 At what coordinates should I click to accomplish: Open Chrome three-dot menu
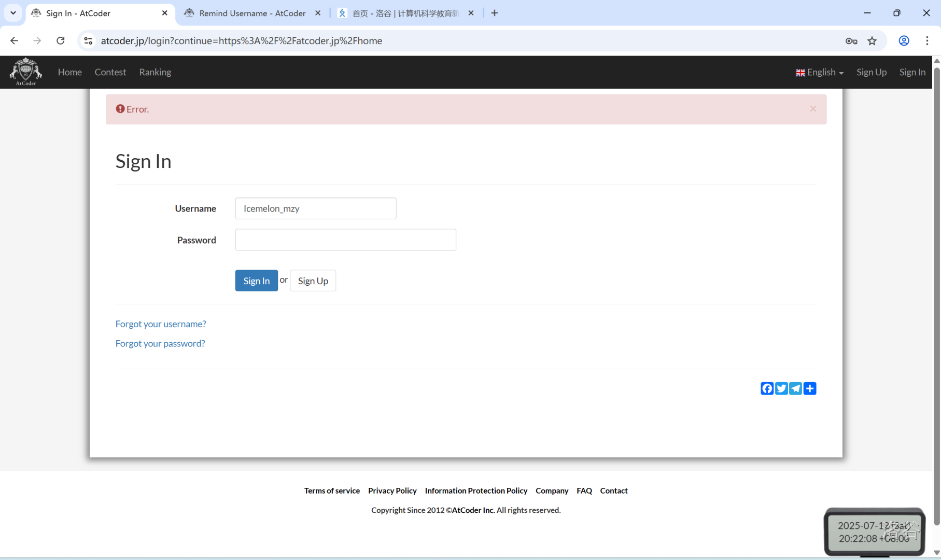pyautogui.click(x=927, y=40)
